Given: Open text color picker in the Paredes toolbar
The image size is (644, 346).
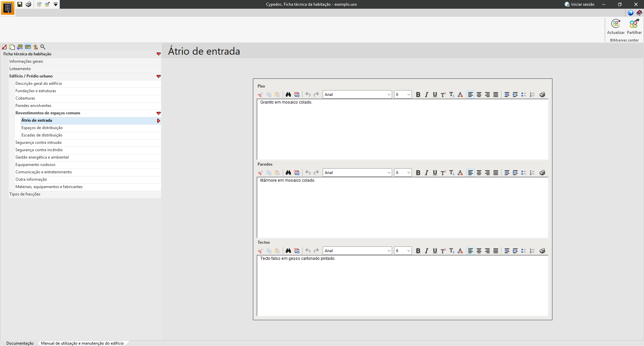Looking at the screenshot, I should pyautogui.click(x=460, y=173).
